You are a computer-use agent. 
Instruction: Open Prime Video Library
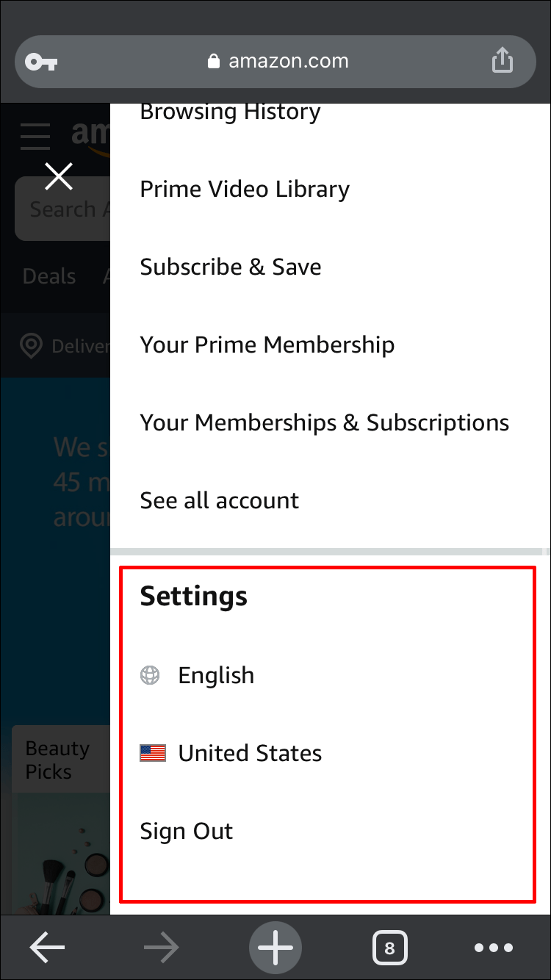tap(245, 189)
